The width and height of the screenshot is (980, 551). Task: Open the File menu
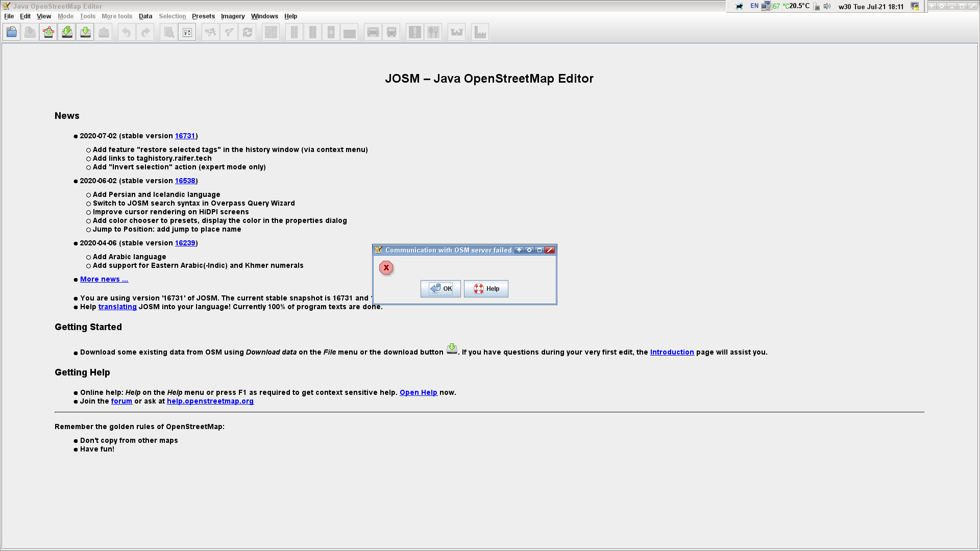pyautogui.click(x=9, y=16)
